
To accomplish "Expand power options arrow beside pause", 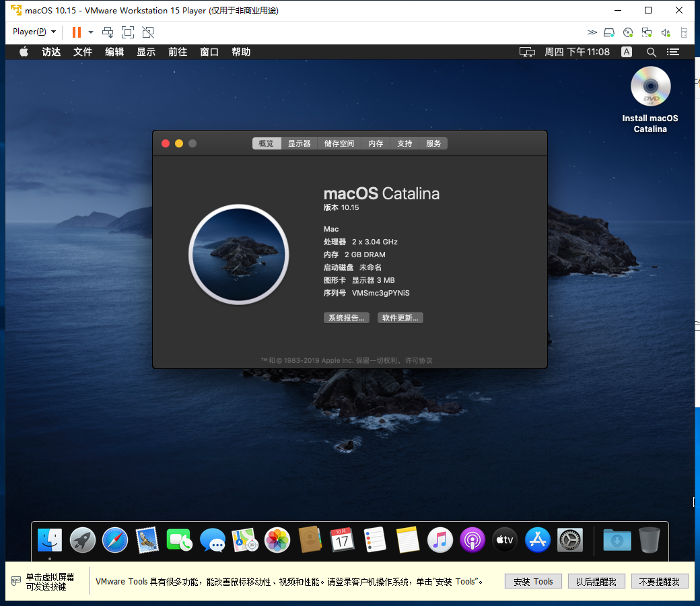I will pos(91,32).
